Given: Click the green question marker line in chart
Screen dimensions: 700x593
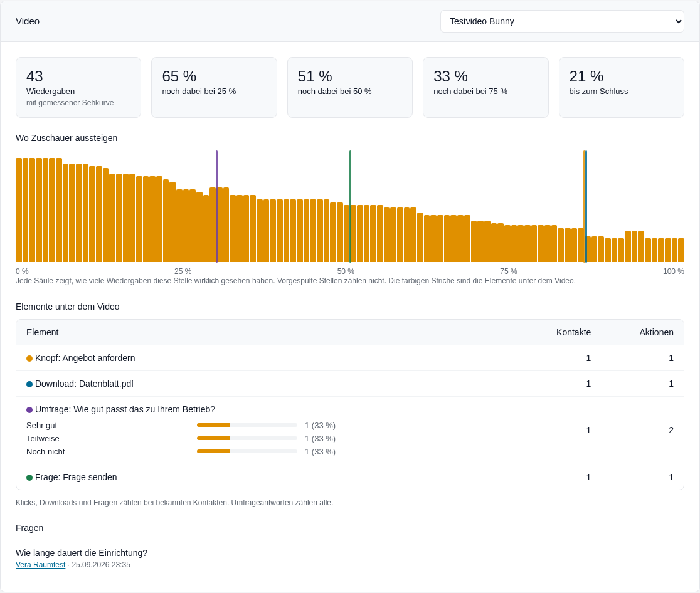Looking at the screenshot, I should [x=350, y=206].
